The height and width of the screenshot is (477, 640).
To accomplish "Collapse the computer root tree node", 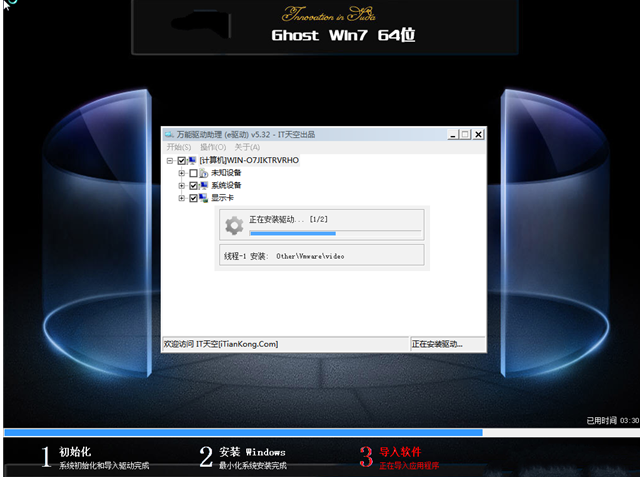I will [x=170, y=161].
